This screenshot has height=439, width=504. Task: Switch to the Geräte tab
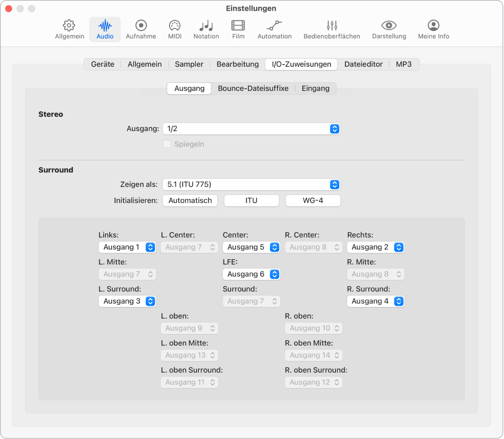click(x=103, y=64)
